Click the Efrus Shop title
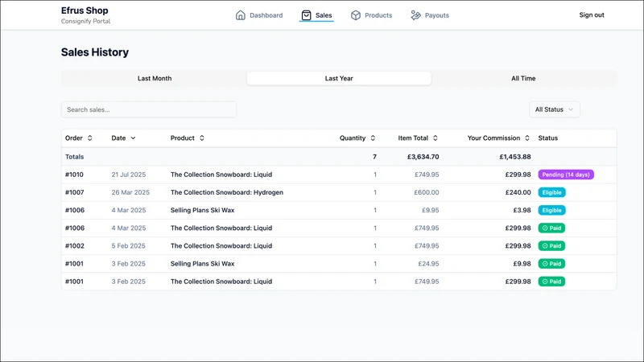Viewport: 644px width, 362px height. (85, 10)
